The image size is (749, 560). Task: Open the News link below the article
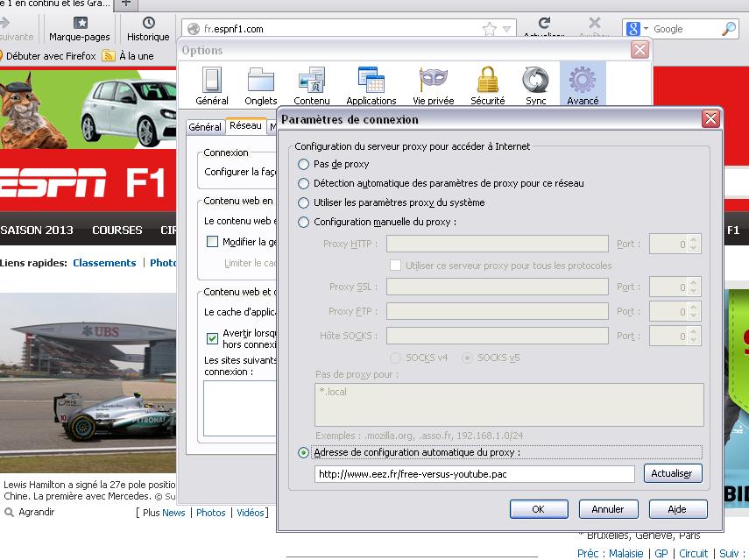tap(173, 513)
